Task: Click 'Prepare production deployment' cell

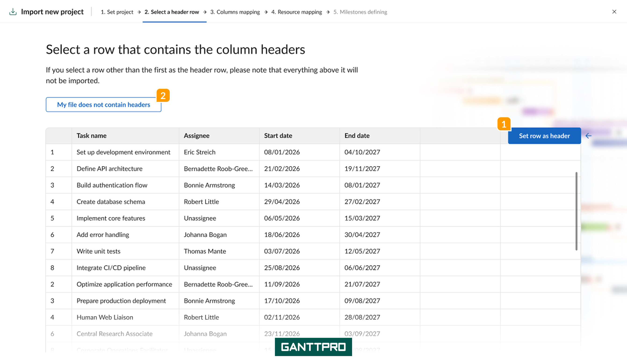Action: (125, 301)
